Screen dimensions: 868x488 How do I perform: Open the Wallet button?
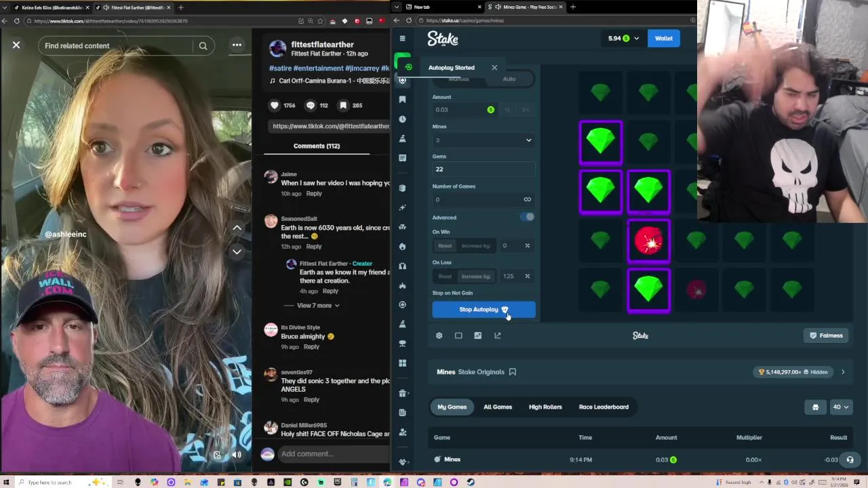[663, 39]
